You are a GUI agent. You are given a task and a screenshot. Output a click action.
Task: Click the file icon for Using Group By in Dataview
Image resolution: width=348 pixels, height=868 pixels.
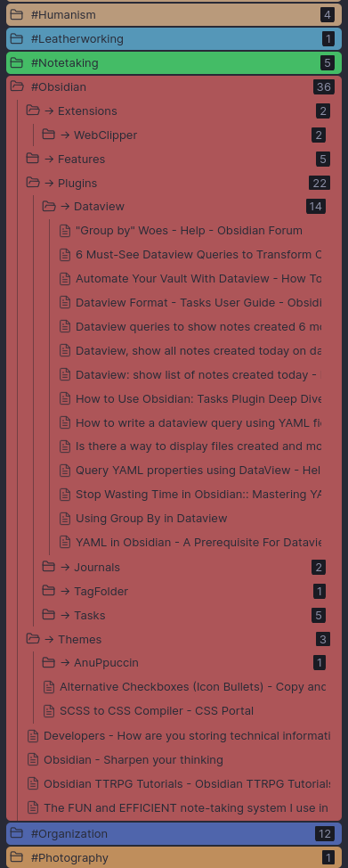tap(65, 519)
